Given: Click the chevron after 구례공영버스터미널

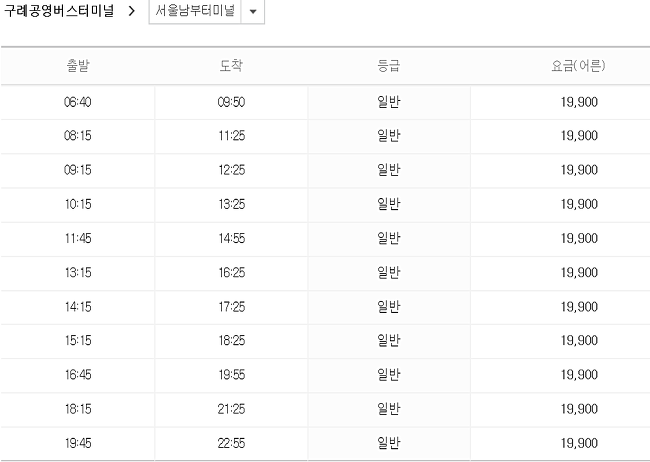Looking at the screenshot, I should pyautogui.click(x=131, y=11).
